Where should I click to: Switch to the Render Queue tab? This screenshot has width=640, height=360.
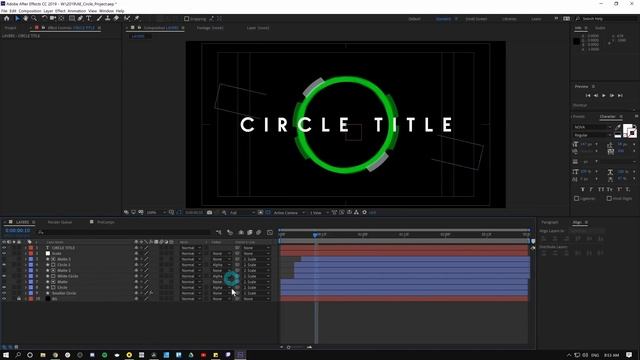click(60, 222)
